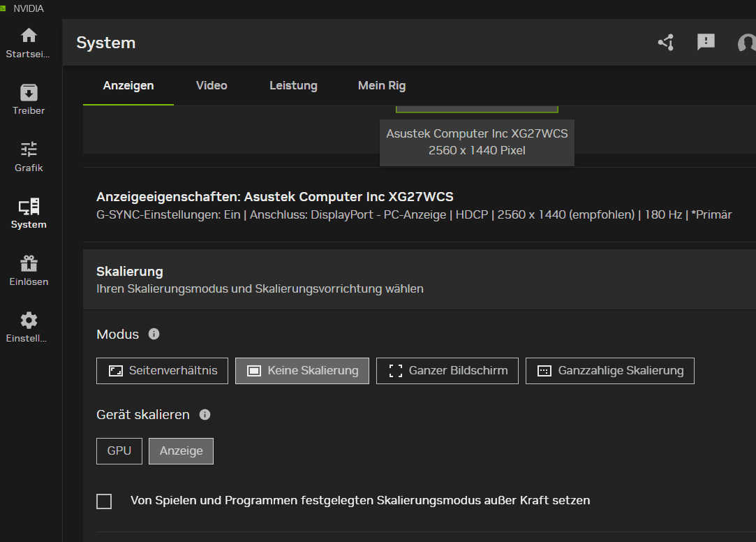
Task: Select the System sidebar item
Action: [x=29, y=214]
